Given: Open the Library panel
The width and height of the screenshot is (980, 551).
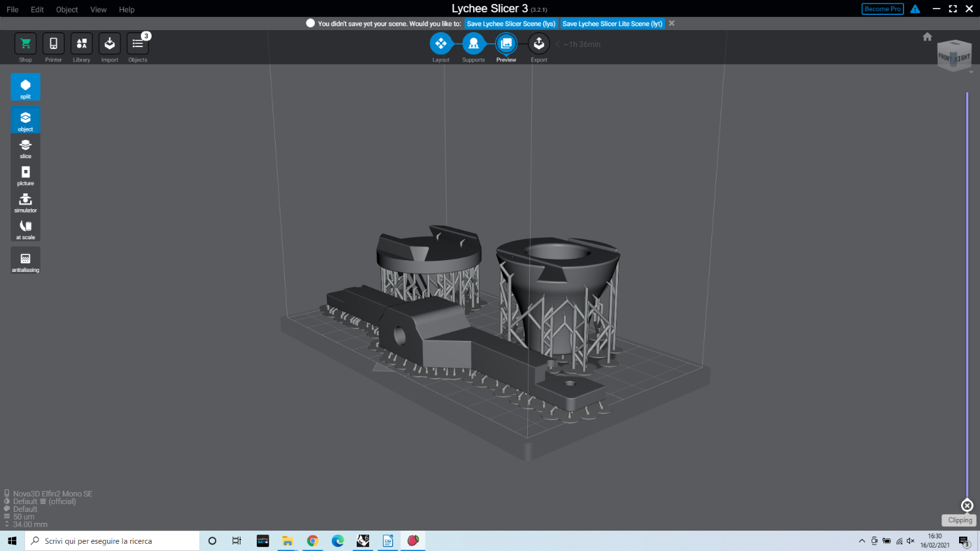Looking at the screenshot, I should (82, 44).
